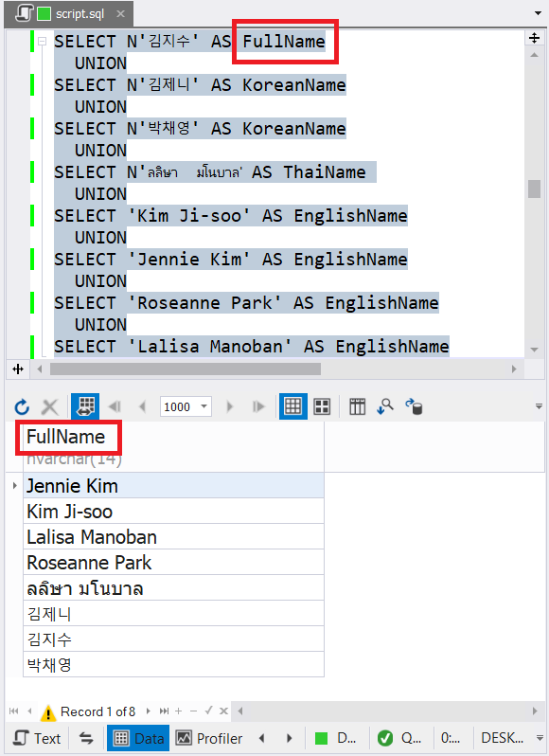Viewport: 549px width, 756px height.
Task: Open the 1000 page size dropdown
Action: 204,406
